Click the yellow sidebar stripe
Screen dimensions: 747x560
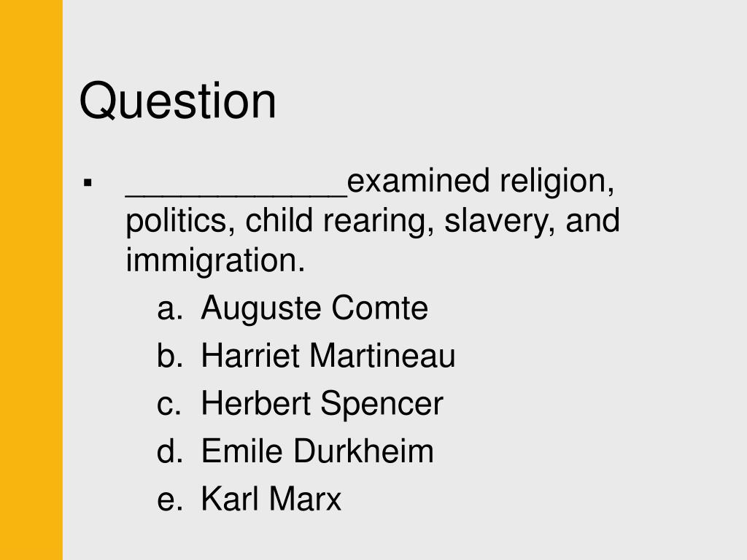(31, 280)
